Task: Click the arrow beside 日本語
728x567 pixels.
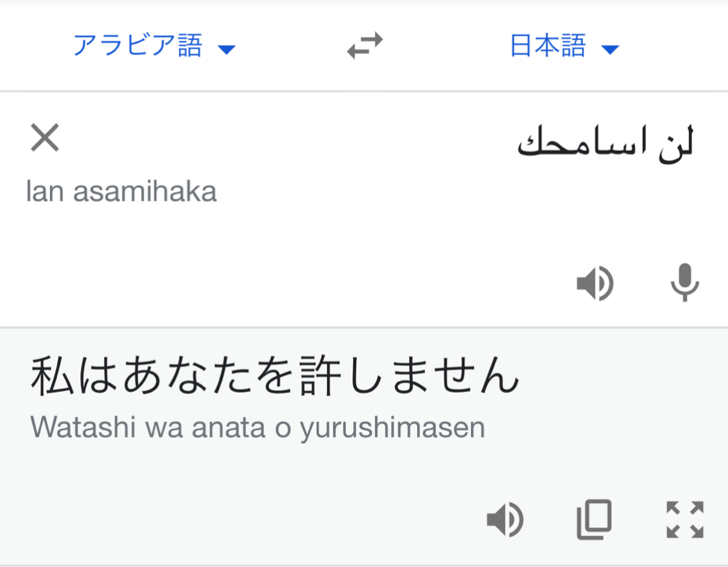Action: point(610,49)
